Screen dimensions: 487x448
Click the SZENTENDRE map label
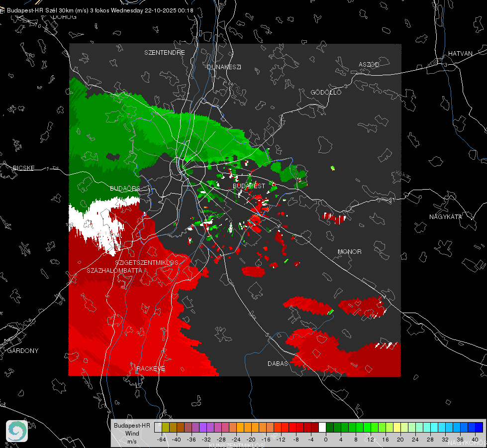[165, 53]
